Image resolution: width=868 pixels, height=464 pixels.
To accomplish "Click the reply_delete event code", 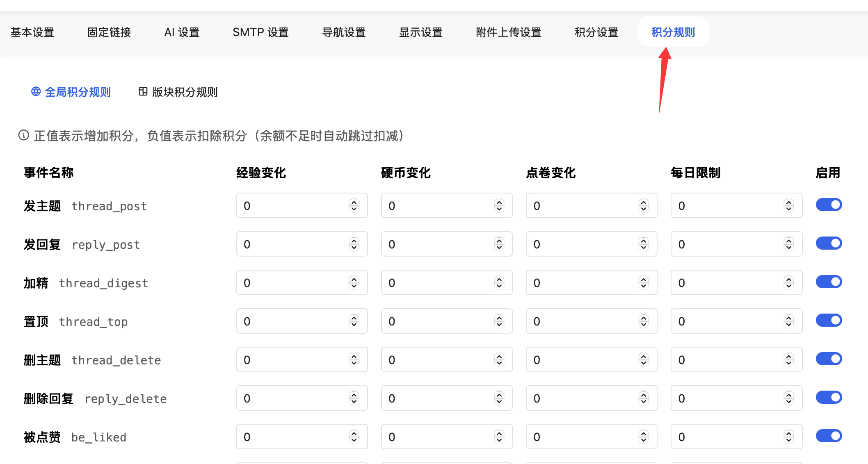I will [126, 398].
